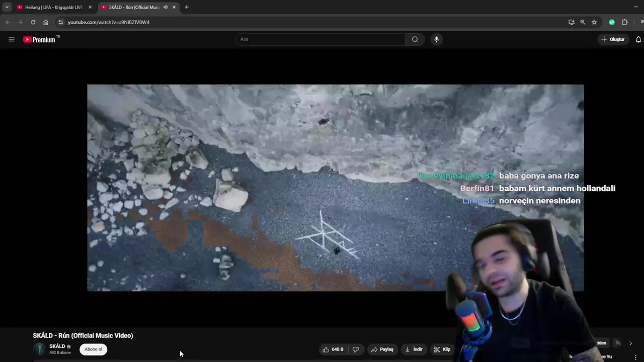
Task: Mute the SKÁLD tab via speaker icon
Action: coord(166,7)
